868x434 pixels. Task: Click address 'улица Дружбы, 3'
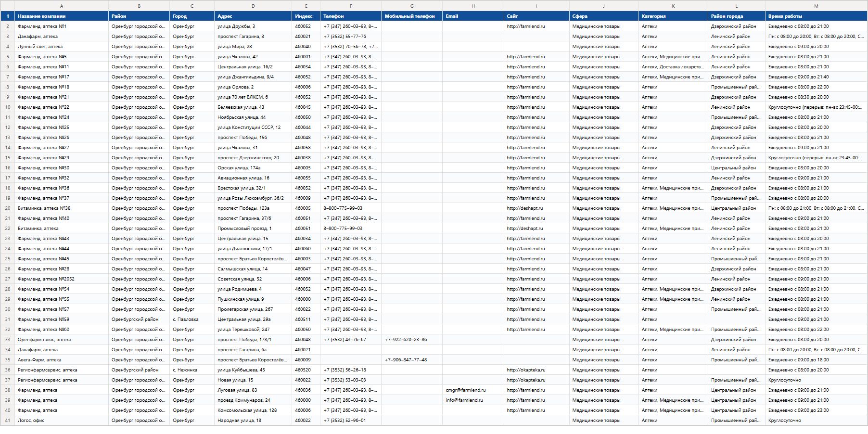253,26
